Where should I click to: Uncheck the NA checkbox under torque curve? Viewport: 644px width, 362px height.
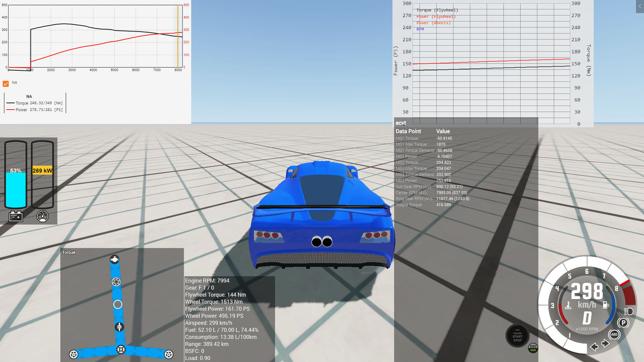6,83
